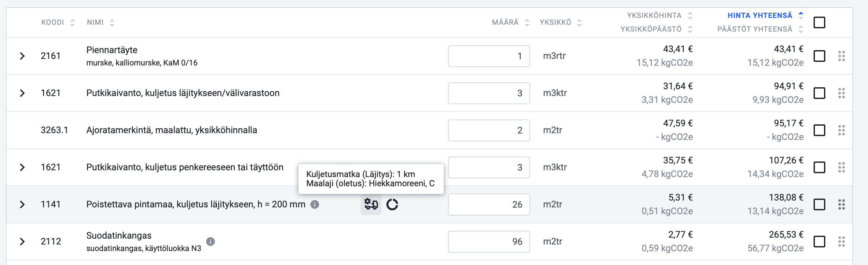Select checkbox for 107,26 € row
The height and width of the screenshot is (265, 868).
coord(819,167)
